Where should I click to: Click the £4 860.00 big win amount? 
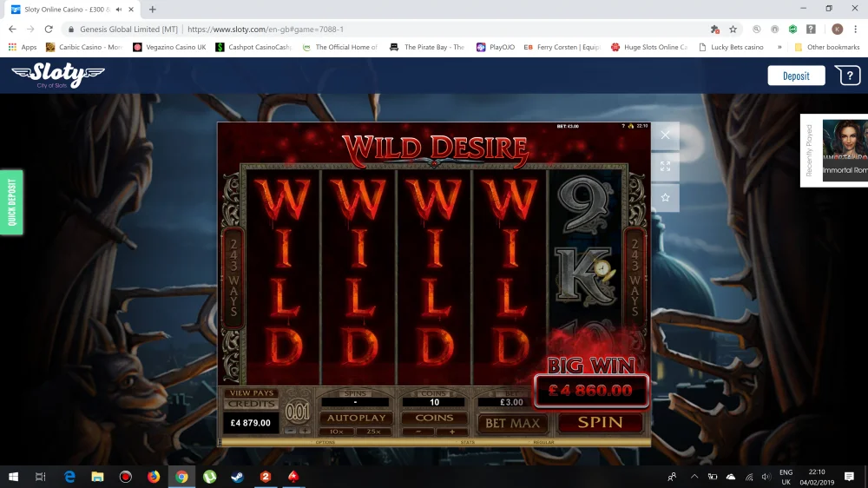(590, 391)
